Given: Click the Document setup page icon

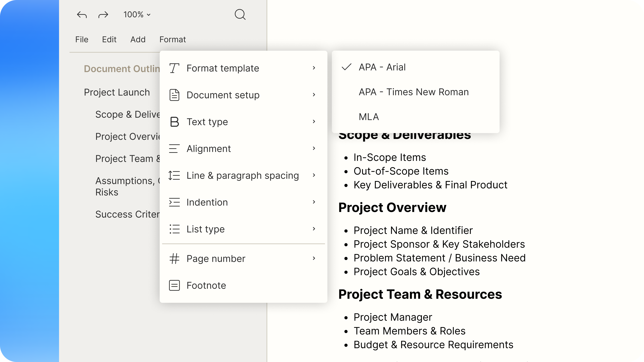Looking at the screenshot, I should coord(174,95).
